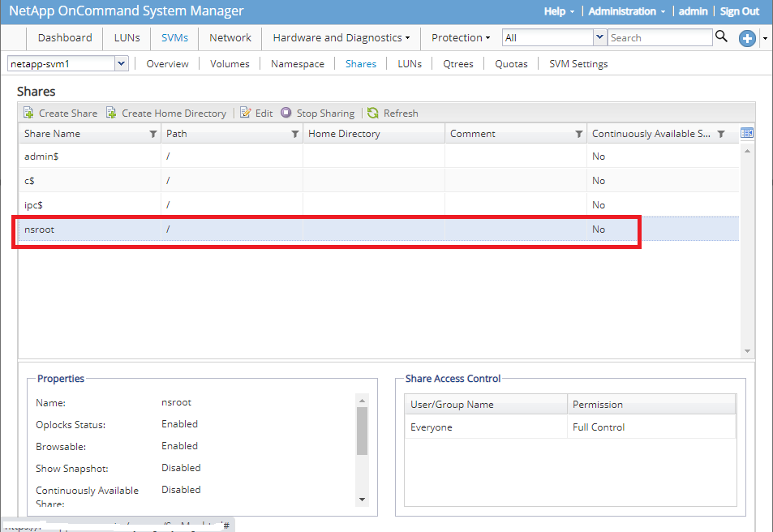Click the green Refresh icon
Screen dimensions: 773x532
373,114
